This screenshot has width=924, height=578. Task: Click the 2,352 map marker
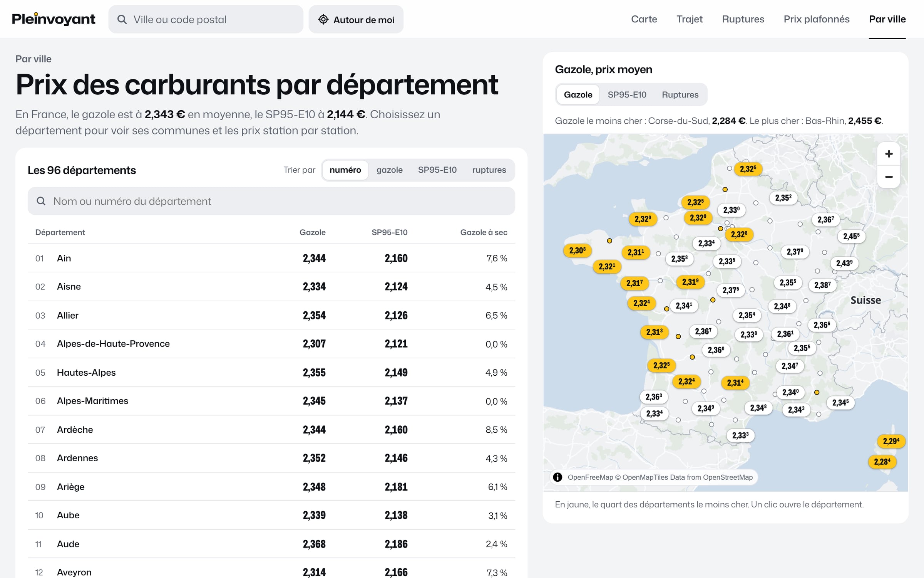(x=783, y=198)
